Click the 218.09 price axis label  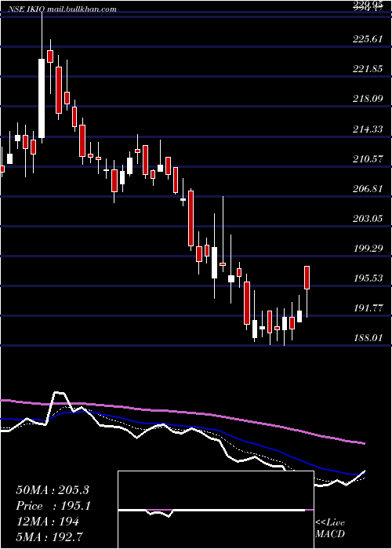tap(368, 99)
